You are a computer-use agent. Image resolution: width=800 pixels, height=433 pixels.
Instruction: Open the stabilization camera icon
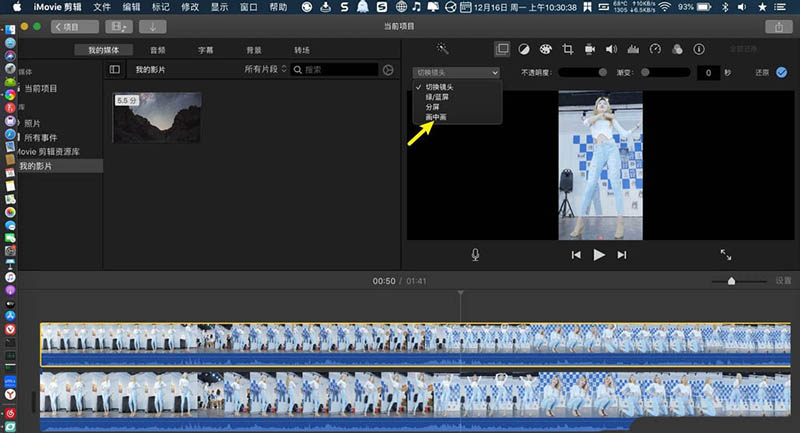click(x=589, y=49)
